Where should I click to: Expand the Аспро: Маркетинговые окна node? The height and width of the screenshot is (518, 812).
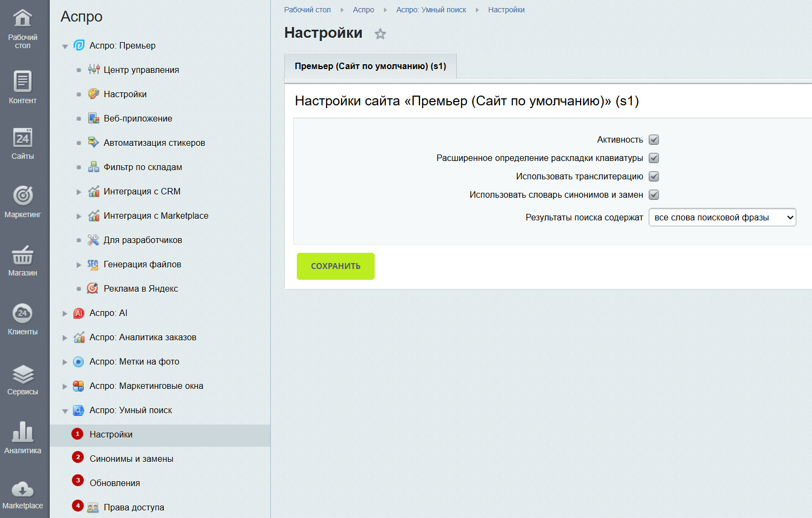(65, 386)
